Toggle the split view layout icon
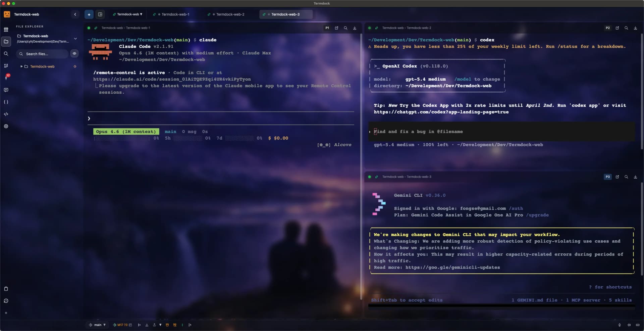Image resolution: width=644 pixels, height=331 pixels. point(100,14)
